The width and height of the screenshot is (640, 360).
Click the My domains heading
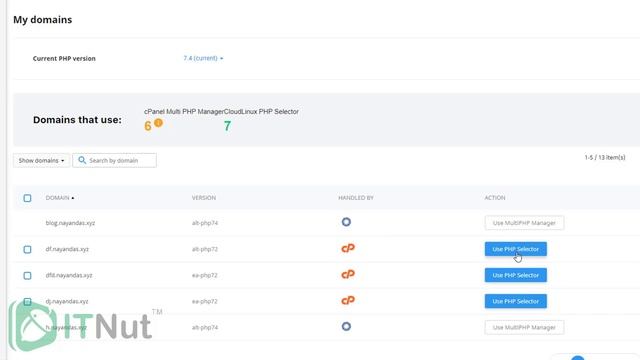click(42, 20)
